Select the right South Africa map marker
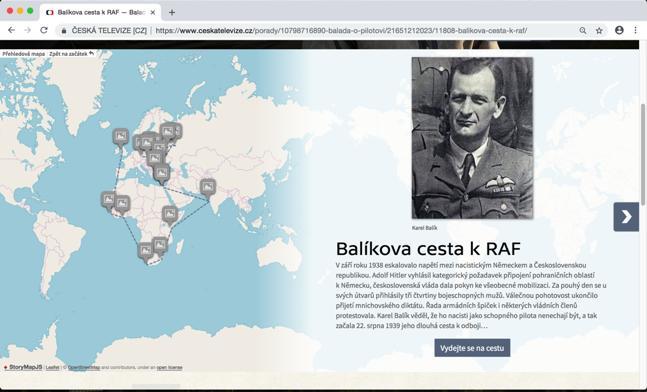The width and height of the screenshot is (647, 392). pyautogui.click(x=160, y=246)
